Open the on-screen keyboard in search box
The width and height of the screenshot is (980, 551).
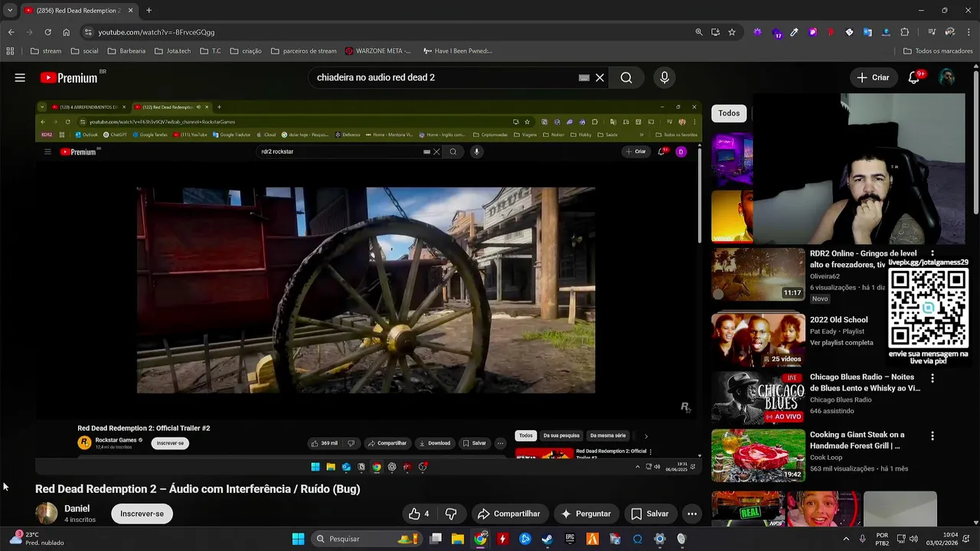[583, 77]
